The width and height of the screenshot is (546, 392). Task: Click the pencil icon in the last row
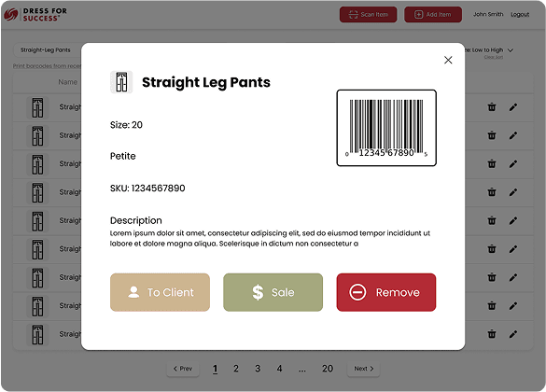(513, 334)
